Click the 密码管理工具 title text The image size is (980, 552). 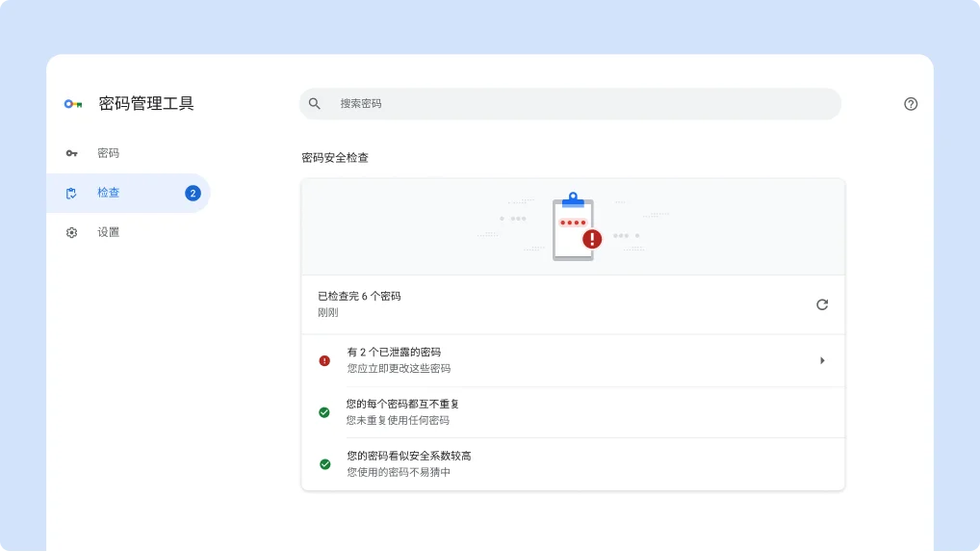(146, 104)
